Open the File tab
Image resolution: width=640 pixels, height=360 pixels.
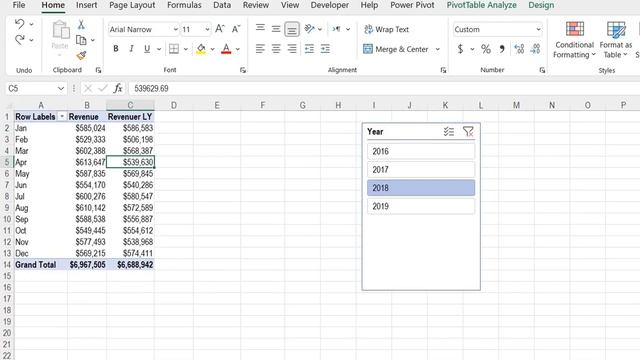(x=19, y=5)
